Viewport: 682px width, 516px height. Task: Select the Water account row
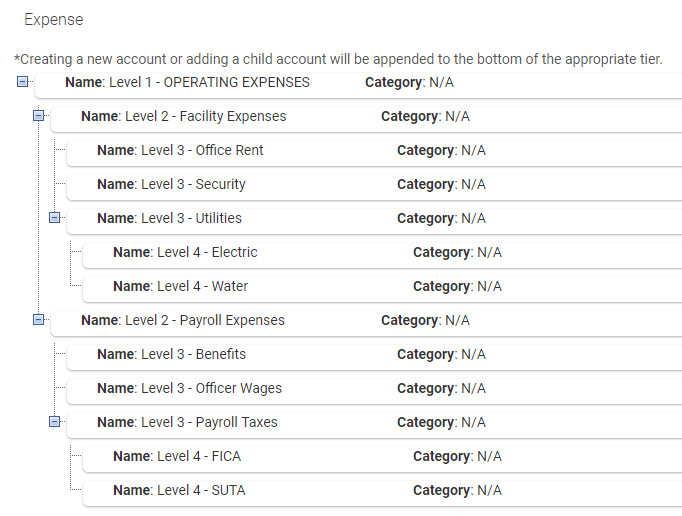[x=180, y=286]
